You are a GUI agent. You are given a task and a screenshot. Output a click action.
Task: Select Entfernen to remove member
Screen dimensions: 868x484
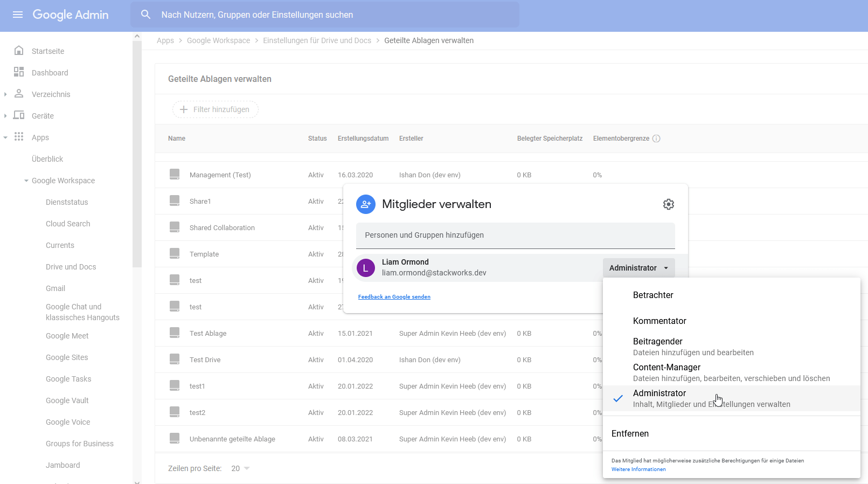pyautogui.click(x=630, y=433)
